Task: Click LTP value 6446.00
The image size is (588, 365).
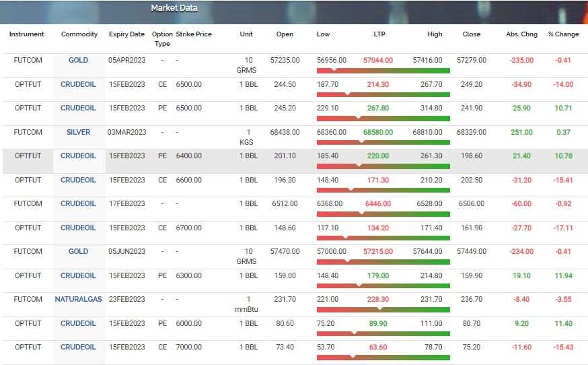Action: (378, 203)
